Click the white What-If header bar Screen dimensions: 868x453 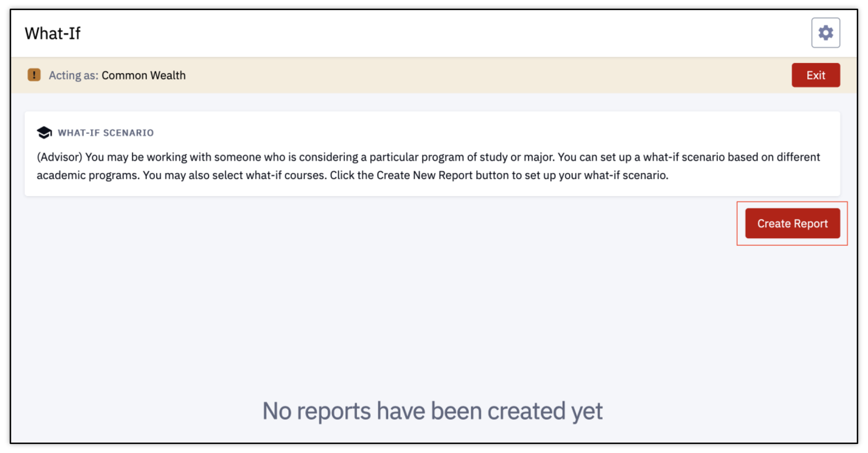[434, 33]
